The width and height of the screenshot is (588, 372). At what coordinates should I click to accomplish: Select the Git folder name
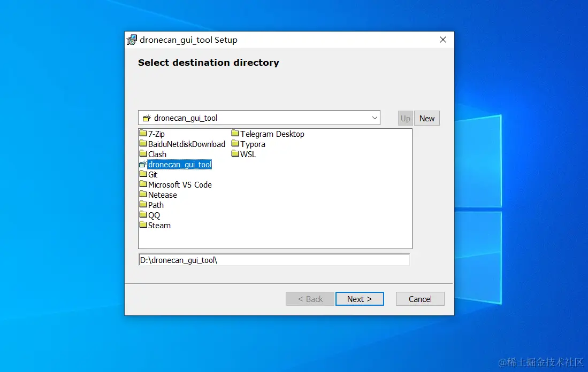click(x=152, y=175)
